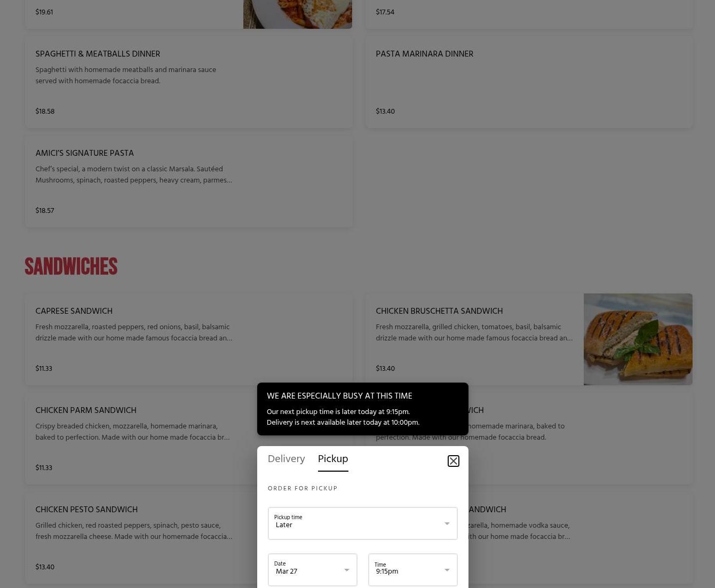715x588 pixels.
Task: Choose Pasta Marinara Dinner menu item
Action: tap(529, 82)
